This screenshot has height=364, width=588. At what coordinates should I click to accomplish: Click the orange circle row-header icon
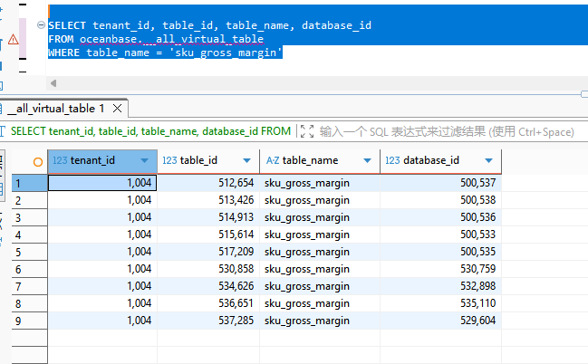(37, 161)
